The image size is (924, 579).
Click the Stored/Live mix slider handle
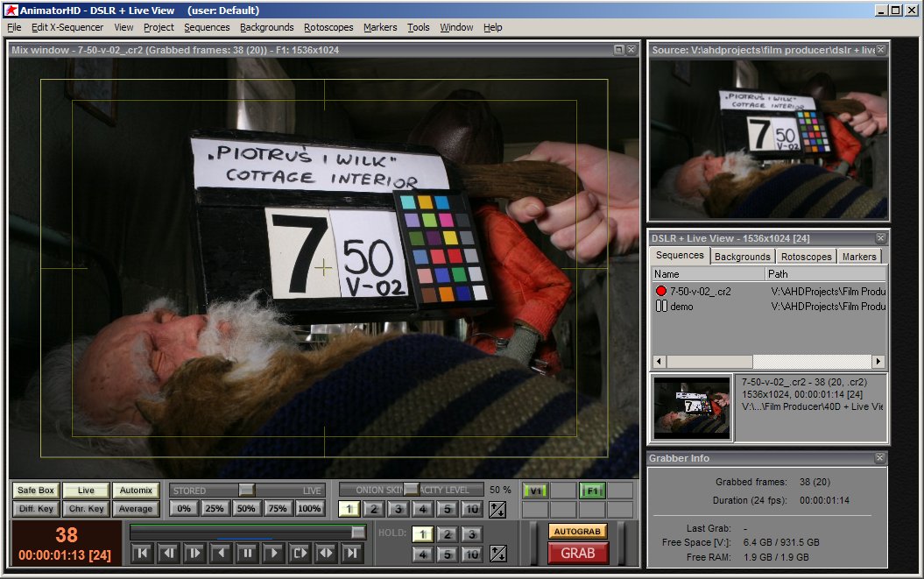click(247, 491)
